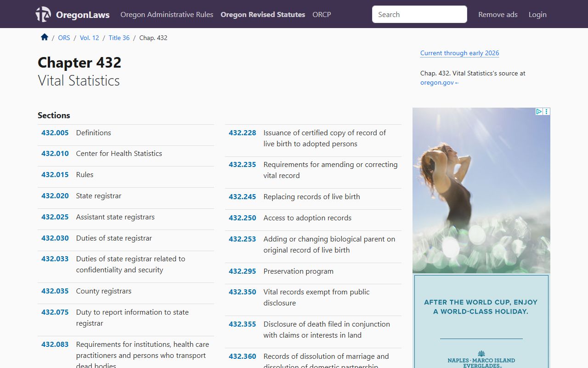Screen dimensions: 588x368
Task: Open Oregon Administrative Rules menu item
Action: point(167,14)
